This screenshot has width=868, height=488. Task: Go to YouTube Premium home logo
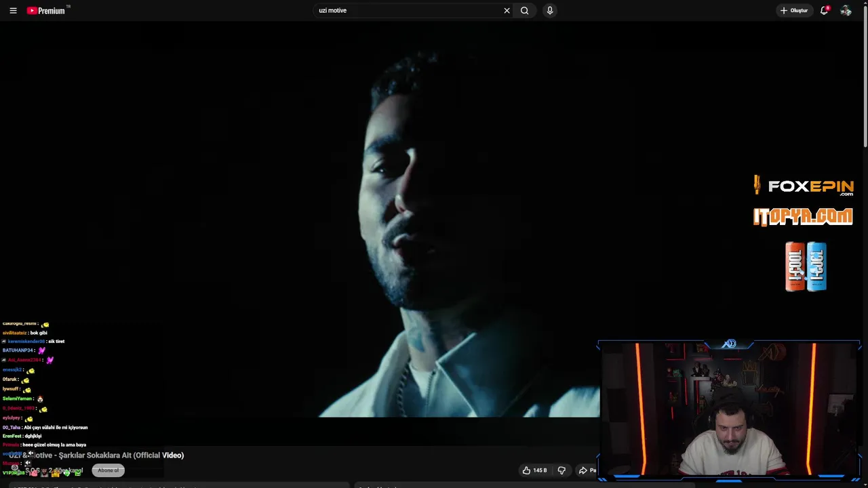[47, 10]
